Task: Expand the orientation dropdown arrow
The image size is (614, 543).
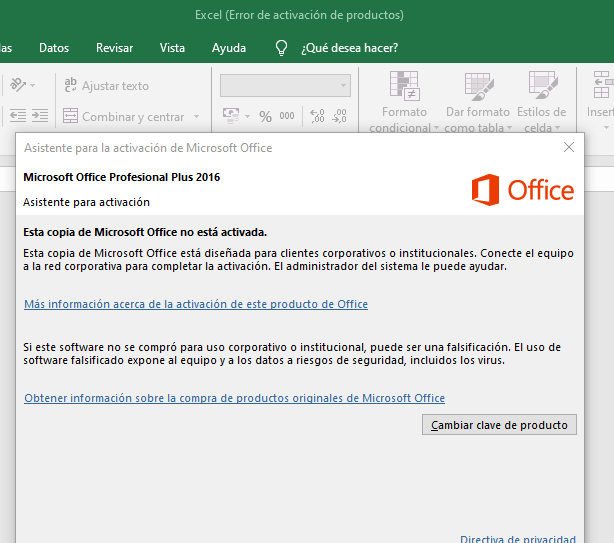Action: coord(33,85)
